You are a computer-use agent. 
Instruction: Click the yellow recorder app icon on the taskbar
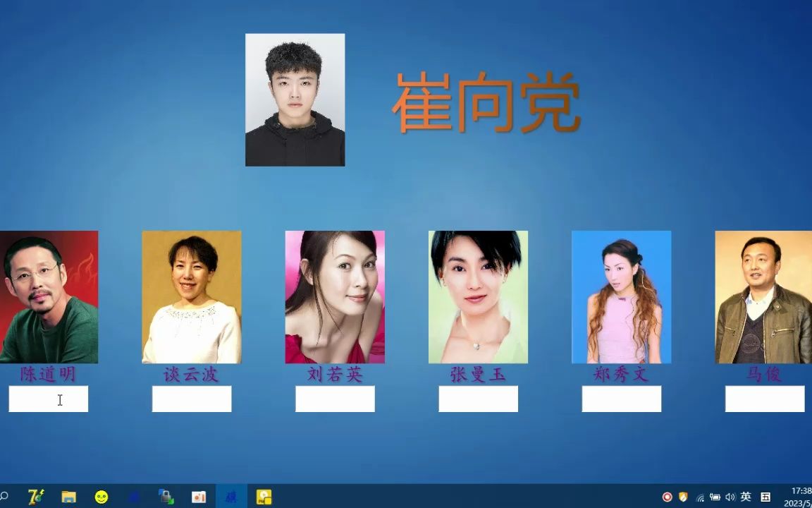pyautogui.click(x=264, y=496)
